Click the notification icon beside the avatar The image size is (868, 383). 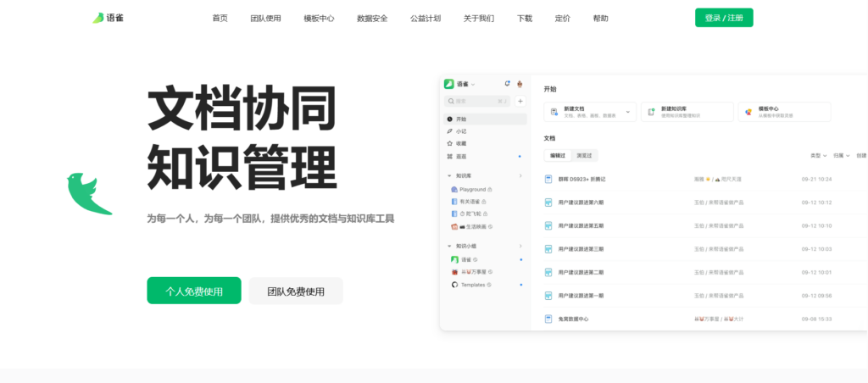(507, 84)
